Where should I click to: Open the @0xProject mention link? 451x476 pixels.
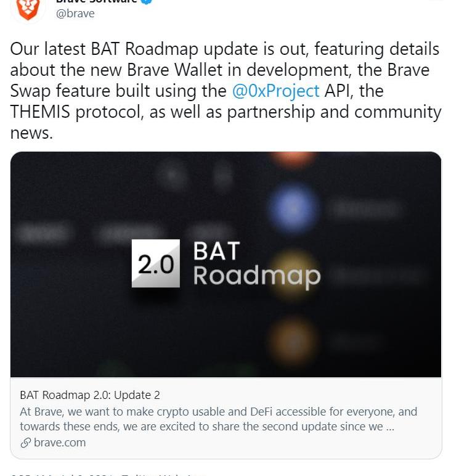275,91
